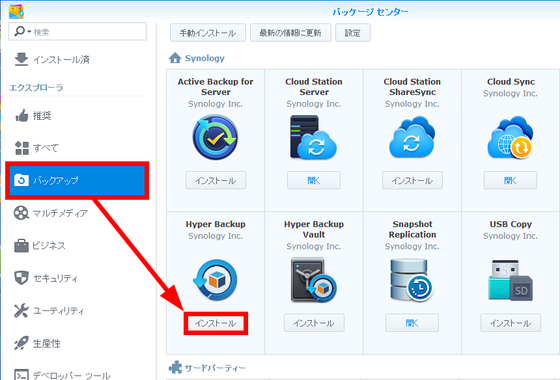Select the バックアップ category in sidebar

[77, 180]
